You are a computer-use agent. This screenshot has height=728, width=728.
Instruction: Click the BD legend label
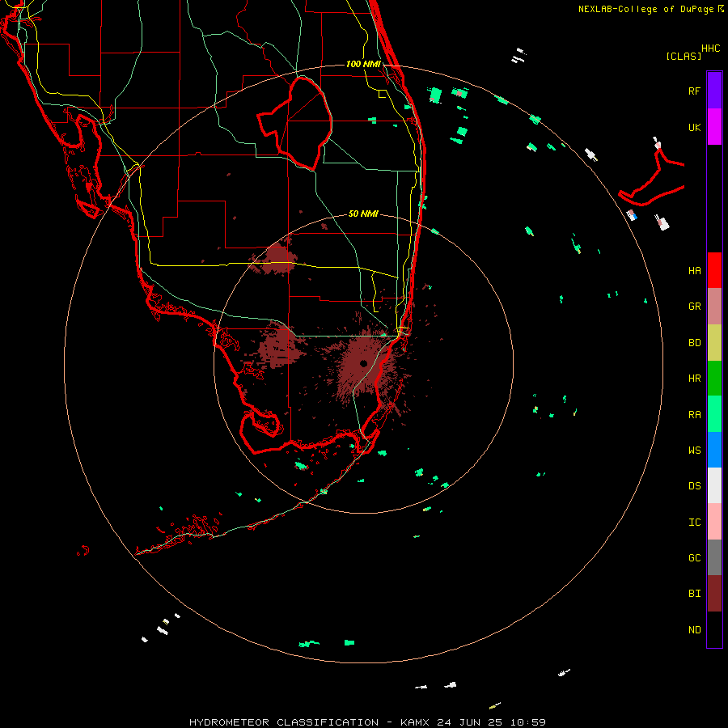click(694, 343)
